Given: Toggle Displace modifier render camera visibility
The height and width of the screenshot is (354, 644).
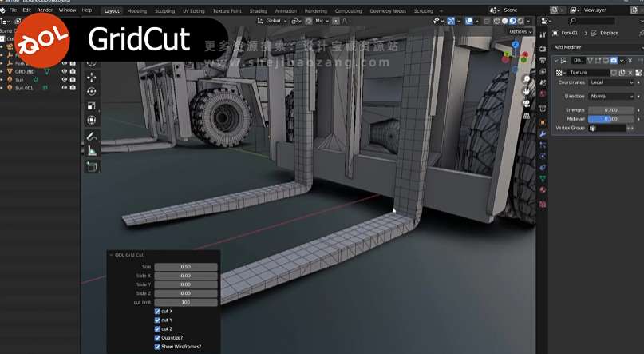Looking at the screenshot, I should (614, 61).
